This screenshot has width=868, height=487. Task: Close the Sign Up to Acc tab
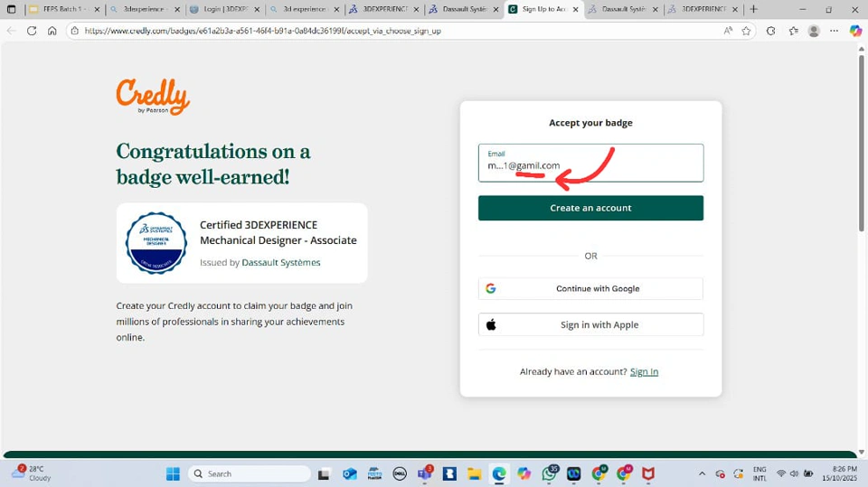tap(576, 9)
